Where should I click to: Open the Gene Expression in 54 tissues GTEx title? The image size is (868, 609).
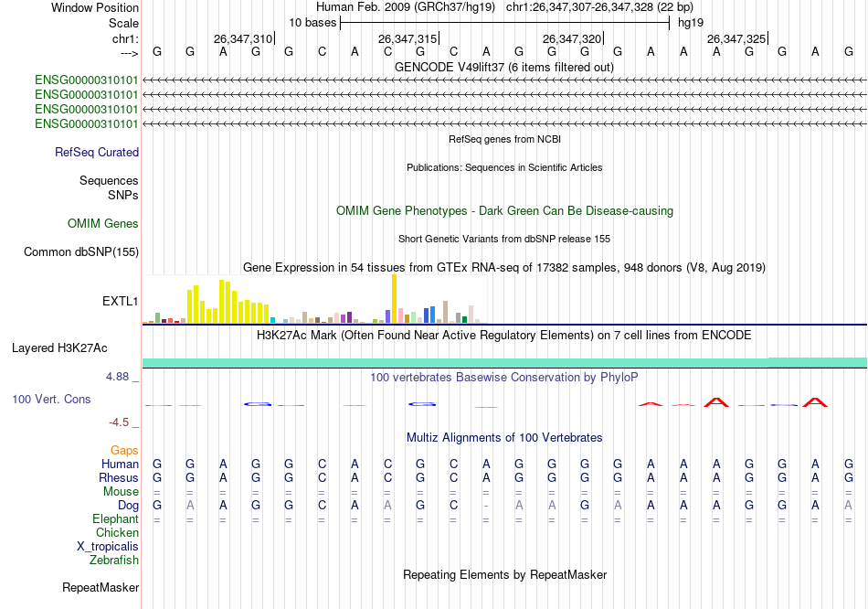click(504, 268)
